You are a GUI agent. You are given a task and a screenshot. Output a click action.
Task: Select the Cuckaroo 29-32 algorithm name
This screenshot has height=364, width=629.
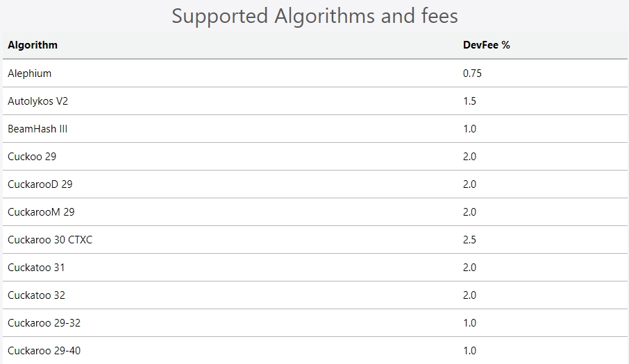44,323
